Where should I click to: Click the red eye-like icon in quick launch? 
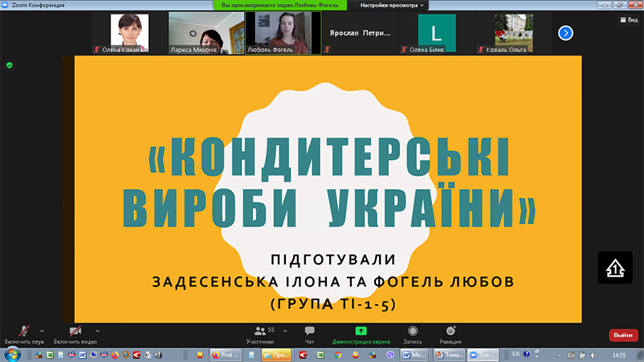pos(136,355)
